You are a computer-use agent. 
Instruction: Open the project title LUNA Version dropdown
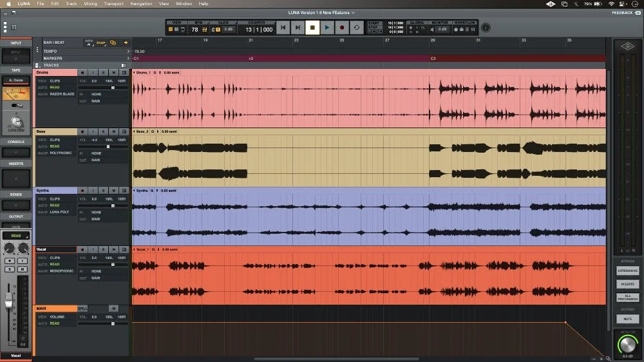(321, 13)
